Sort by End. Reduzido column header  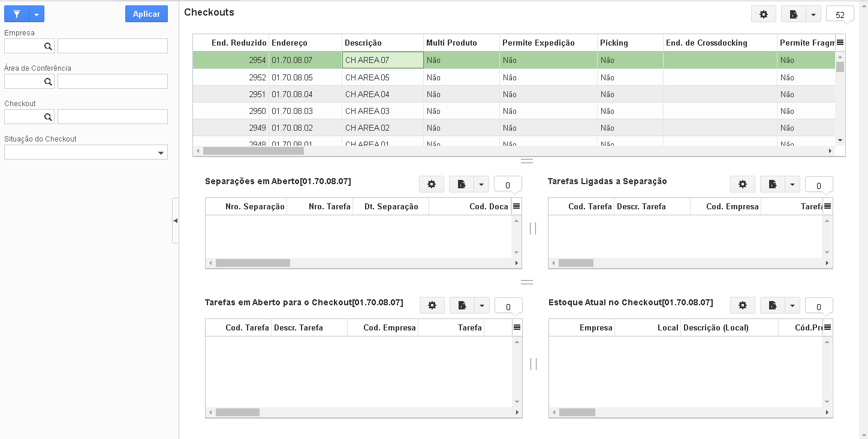click(231, 43)
